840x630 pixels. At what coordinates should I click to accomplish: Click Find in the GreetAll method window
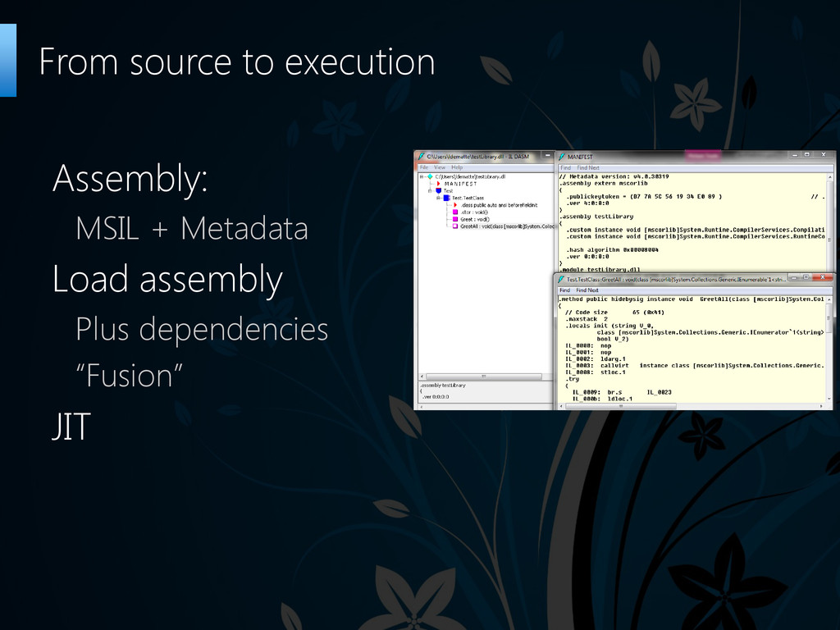(x=564, y=290)
